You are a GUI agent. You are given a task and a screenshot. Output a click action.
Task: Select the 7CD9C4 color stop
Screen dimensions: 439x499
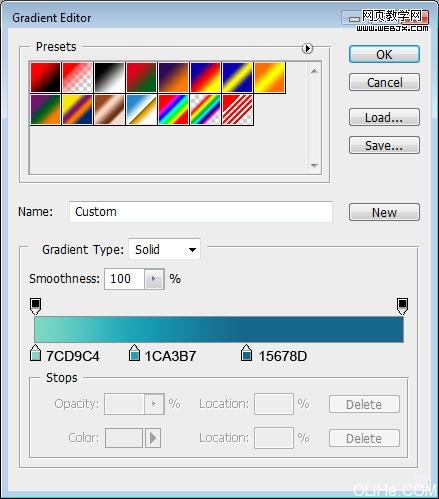tap(35, 353)
